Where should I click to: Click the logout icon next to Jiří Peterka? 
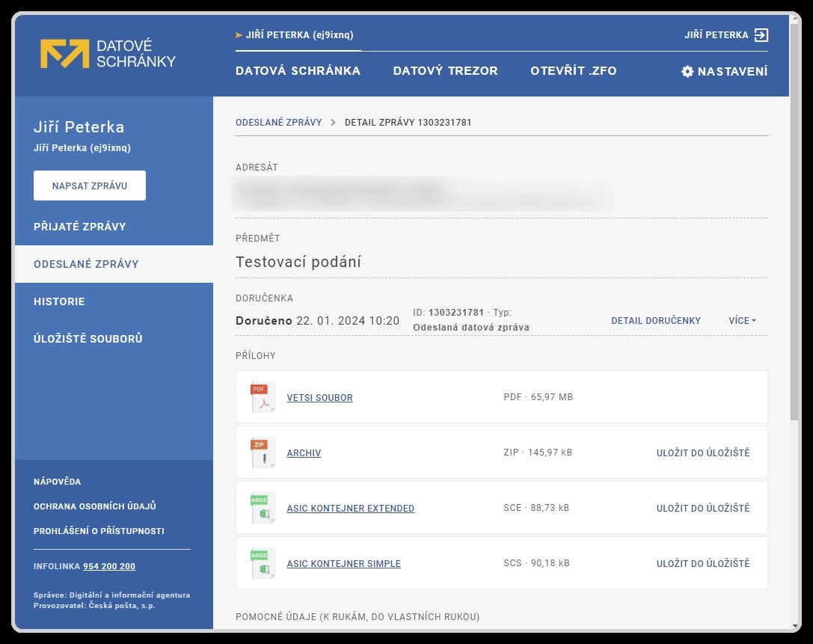pyautogui.click(x=761, y=34)
